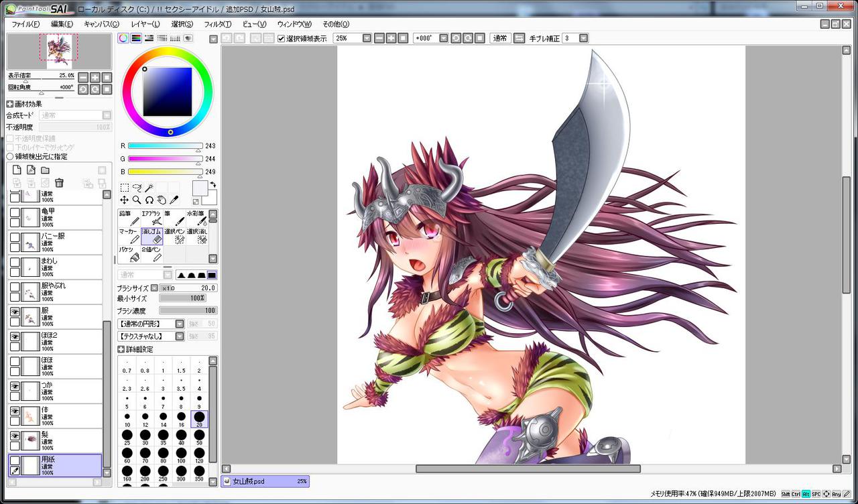Adjust the ブラシ濃度 density slider
858x504 pixels.
pyautogui.click(x=188, y=311)
